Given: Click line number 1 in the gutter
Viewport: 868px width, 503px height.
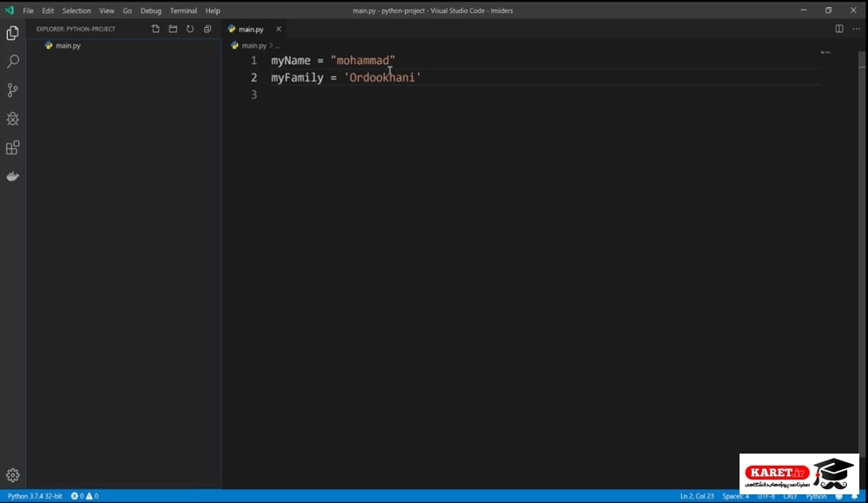Looking at the screenshot, I should tap(254, 61).
